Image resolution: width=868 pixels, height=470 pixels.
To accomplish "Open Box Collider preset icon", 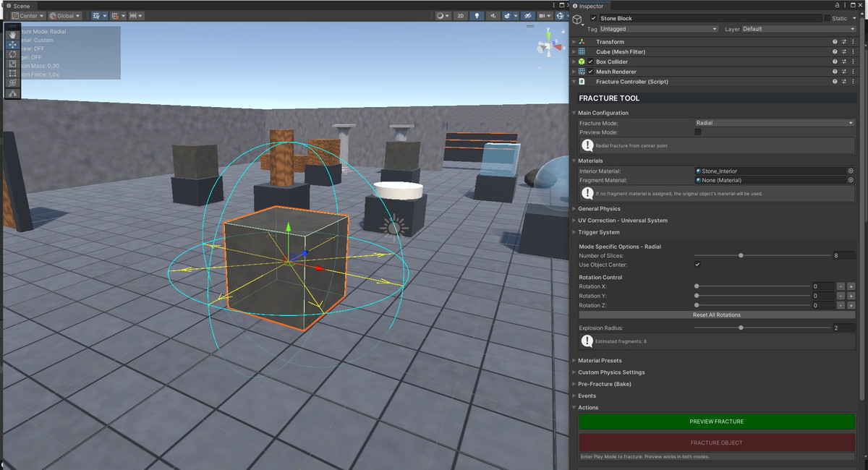I will point(845,62).
